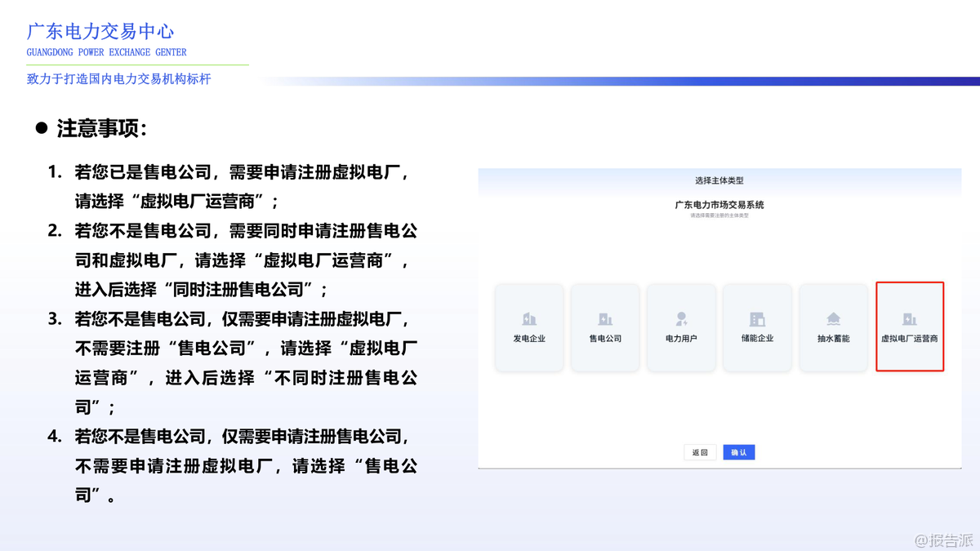Screen dimensions: 980x551
Task: Click the @报告派 watermark
Action: [x=943, y=540]
